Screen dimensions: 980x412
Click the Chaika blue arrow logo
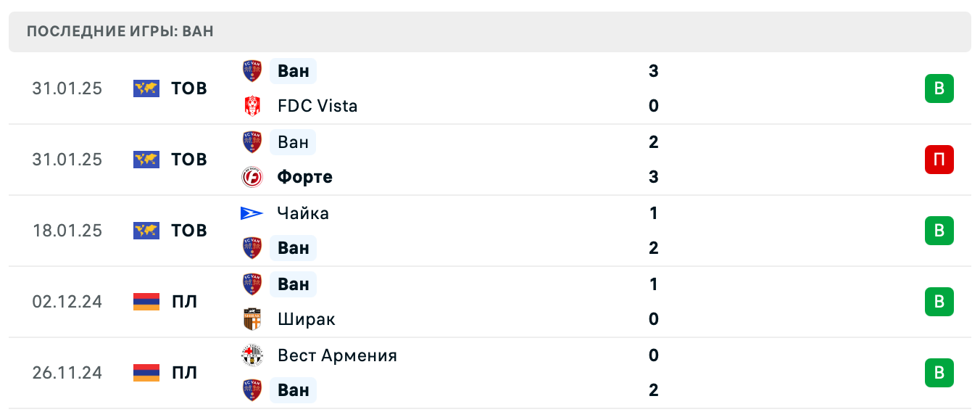pyautogui.click(x=252, y=213)
